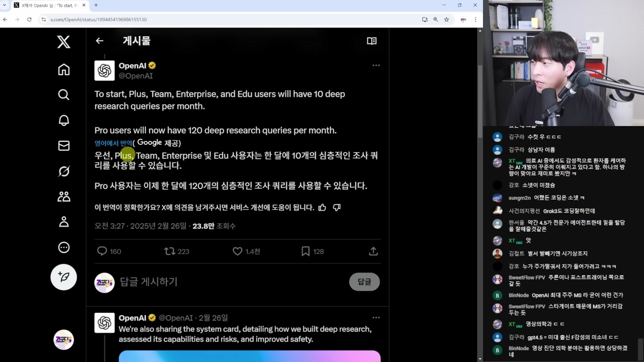This screenshot has width=644, height=362.
Task: Open Grok icon in the sidebar
Action: (x=64, y=171)
